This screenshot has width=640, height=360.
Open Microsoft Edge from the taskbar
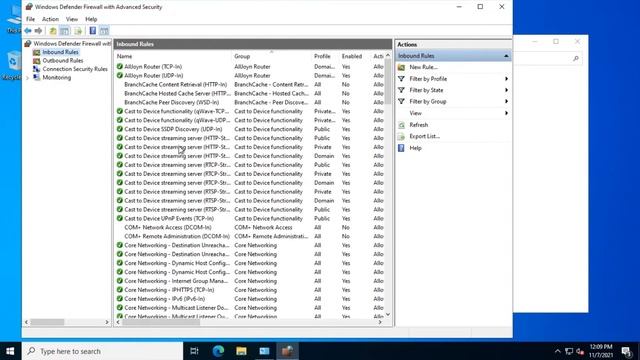218,351
